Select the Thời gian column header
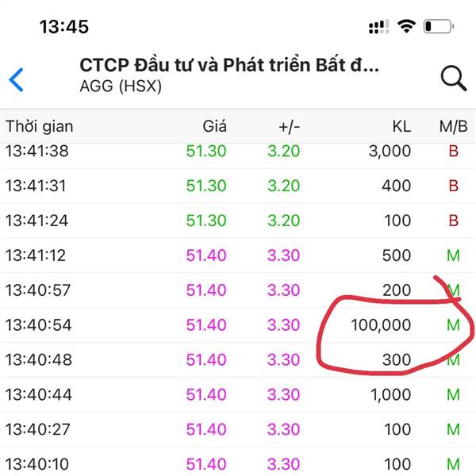Screen dimensions: 476x476 click(40, 127)
